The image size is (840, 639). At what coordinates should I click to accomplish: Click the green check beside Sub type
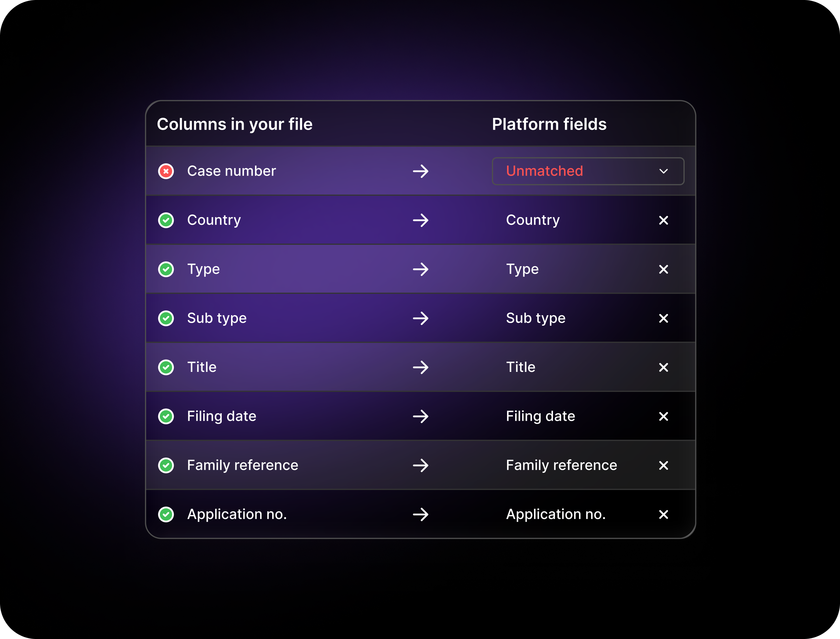(166, 318)
